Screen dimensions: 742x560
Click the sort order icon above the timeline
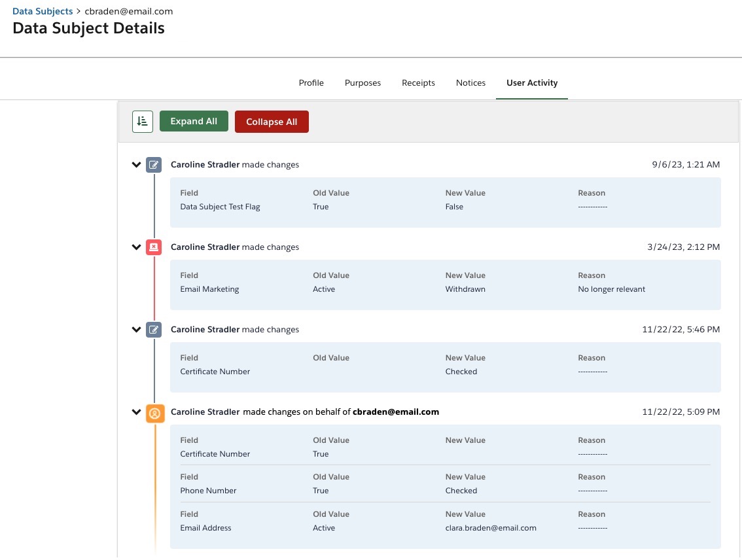click(x=142, y=121)
